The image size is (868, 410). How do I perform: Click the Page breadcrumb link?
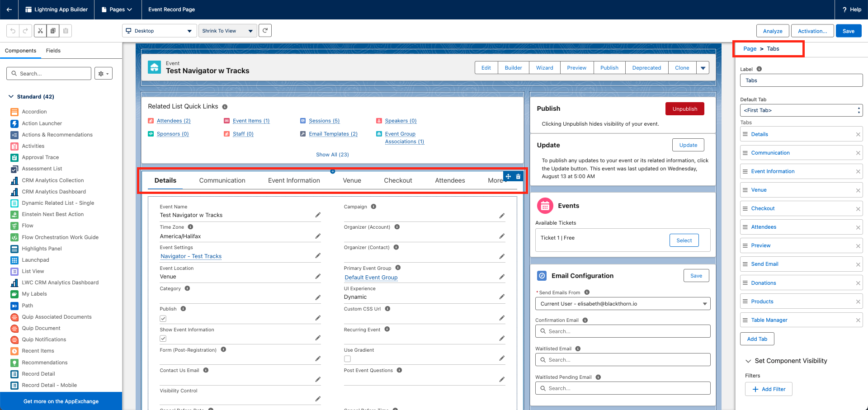750,49
